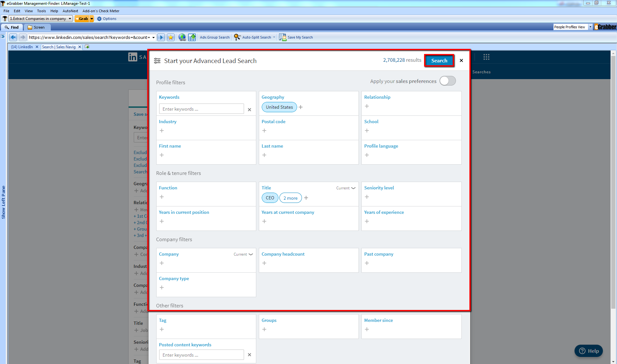Close the Search | Sales Navig tab

tap(80, 47)
